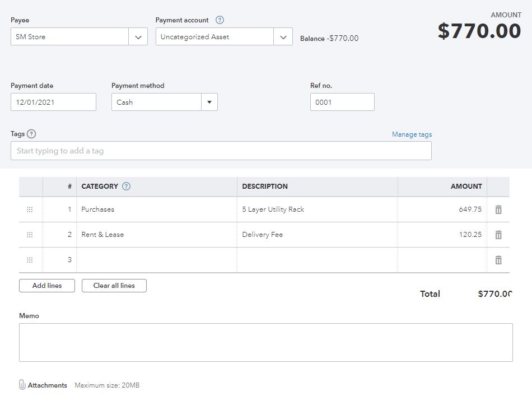Open the Payment method dropdown arrow
The width and height of the screenshot is (532, 396).
point(209,102)
